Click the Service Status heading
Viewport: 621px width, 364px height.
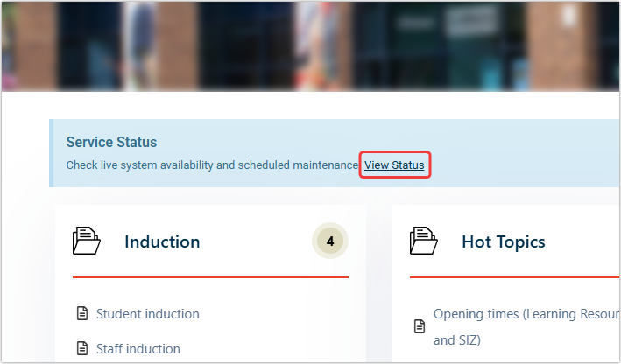(111, 142)
